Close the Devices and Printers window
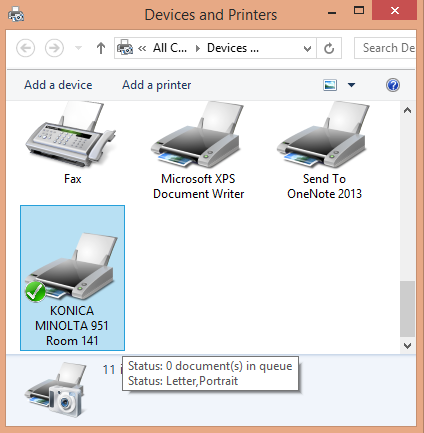 click(395, 10)
